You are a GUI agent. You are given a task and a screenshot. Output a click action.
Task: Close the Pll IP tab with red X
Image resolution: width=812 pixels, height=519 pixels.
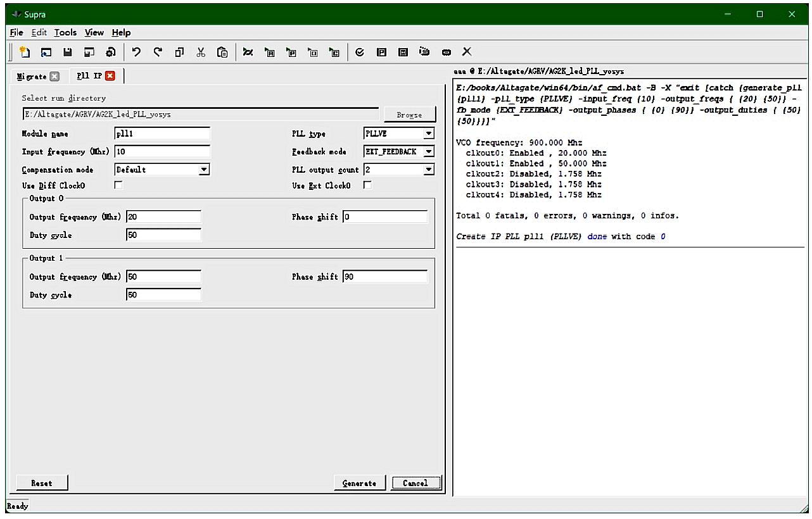110,76
